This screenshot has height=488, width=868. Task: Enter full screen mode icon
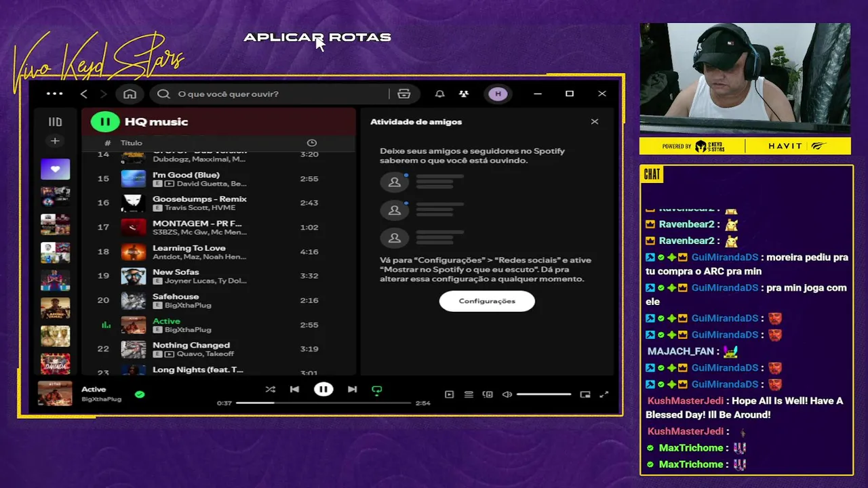(x=604, y=394)
